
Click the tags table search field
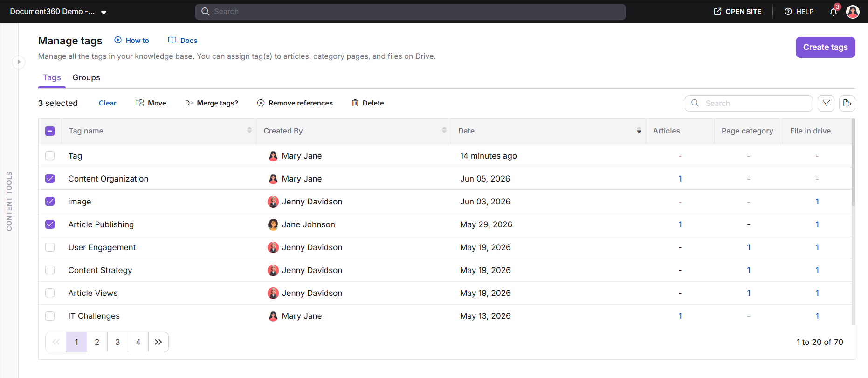pyautogui.click(x=749, y=103)
